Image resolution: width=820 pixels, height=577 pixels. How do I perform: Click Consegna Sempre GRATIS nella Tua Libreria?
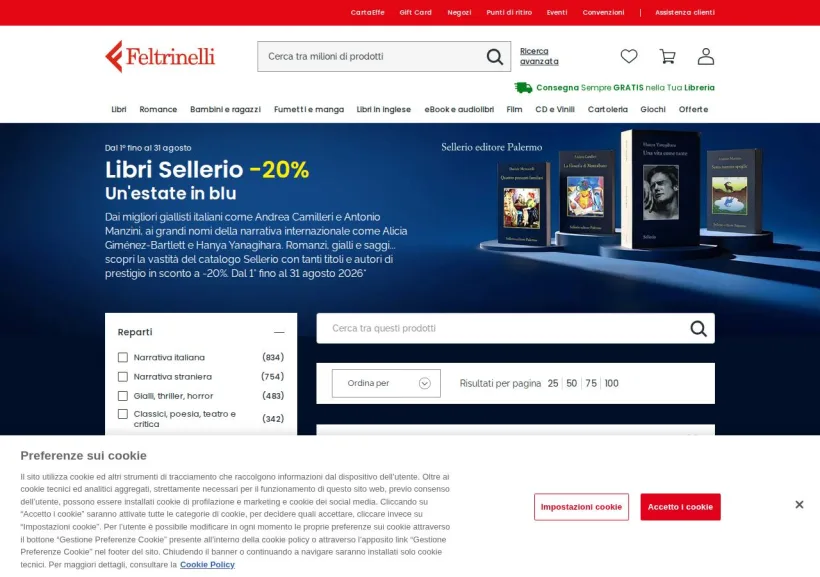625,87
